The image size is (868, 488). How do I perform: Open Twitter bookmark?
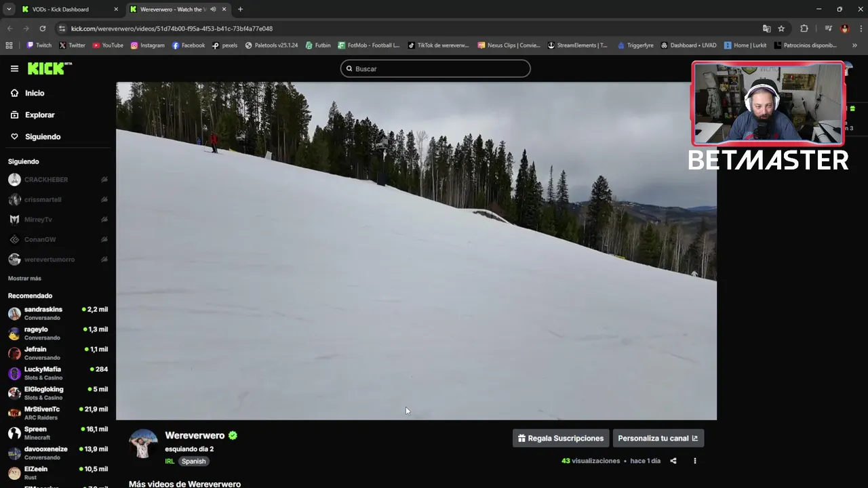click(72, 45)
